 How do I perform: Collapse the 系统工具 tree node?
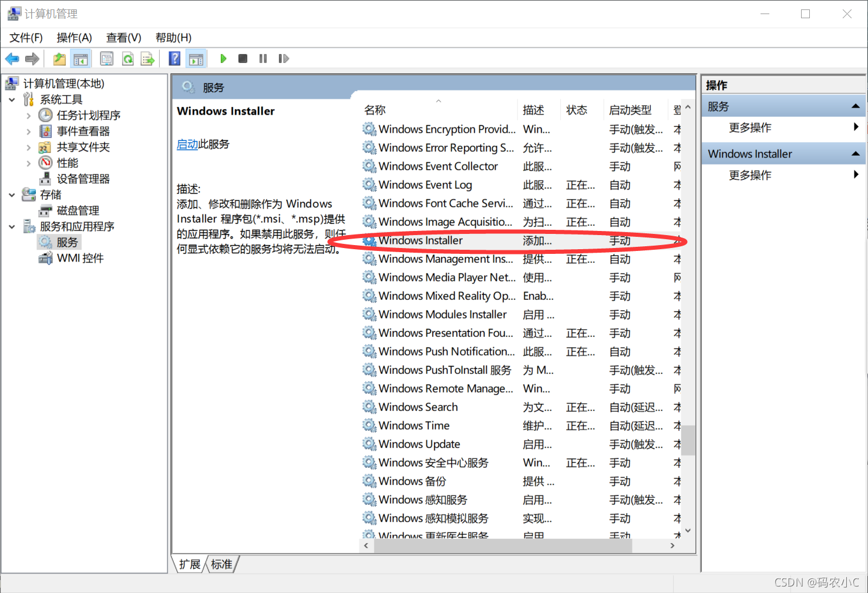click(x=12, y=99)
